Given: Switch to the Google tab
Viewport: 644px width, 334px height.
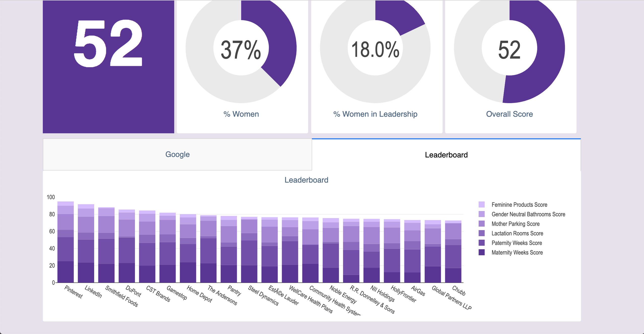Looking at the screenshot, I should 177,154.
